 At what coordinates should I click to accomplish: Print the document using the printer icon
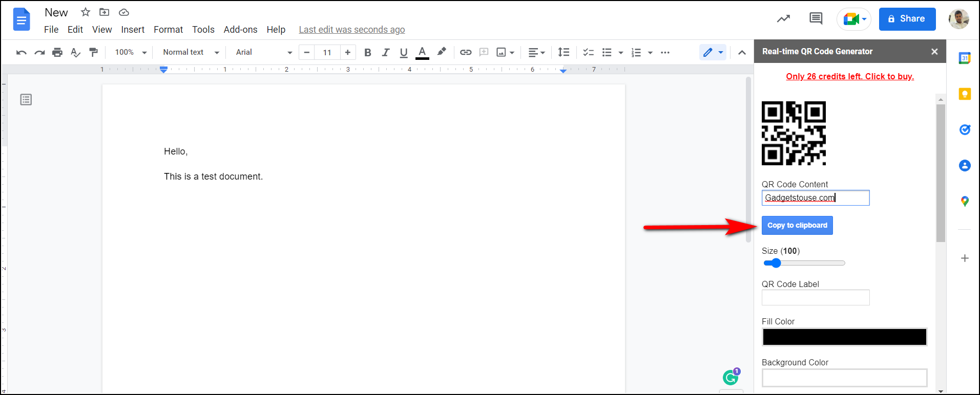coord(57,52)
